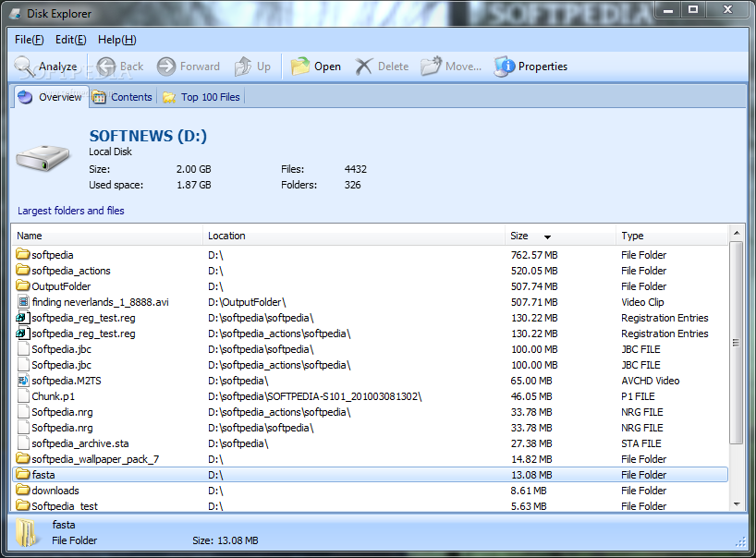Click the AVCHD Video type cell

650,381
